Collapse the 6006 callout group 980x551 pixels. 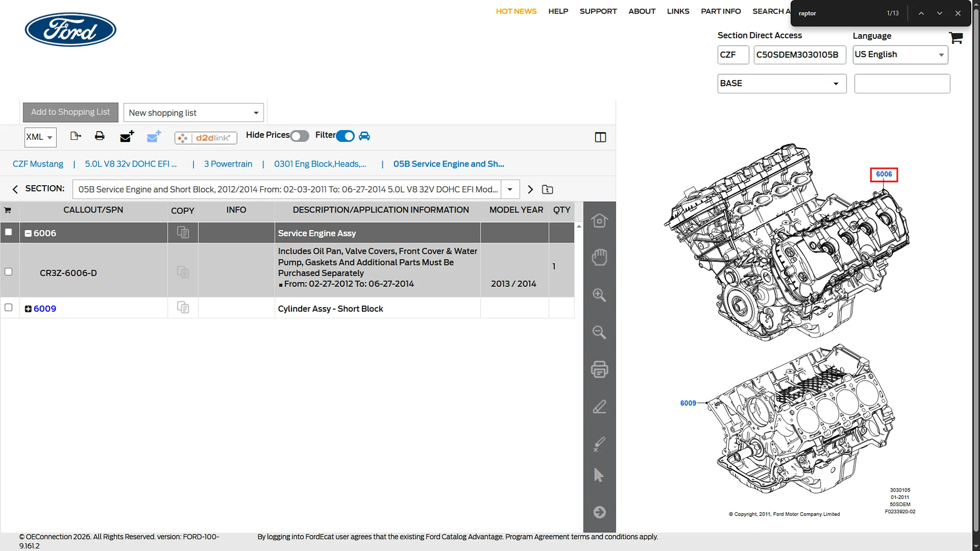28,233
